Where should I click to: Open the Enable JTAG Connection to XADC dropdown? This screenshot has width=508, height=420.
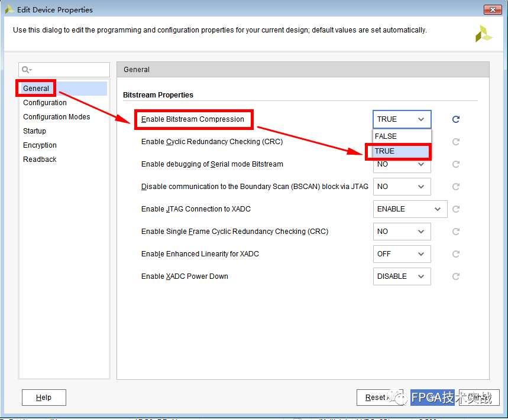coord(410,209)
